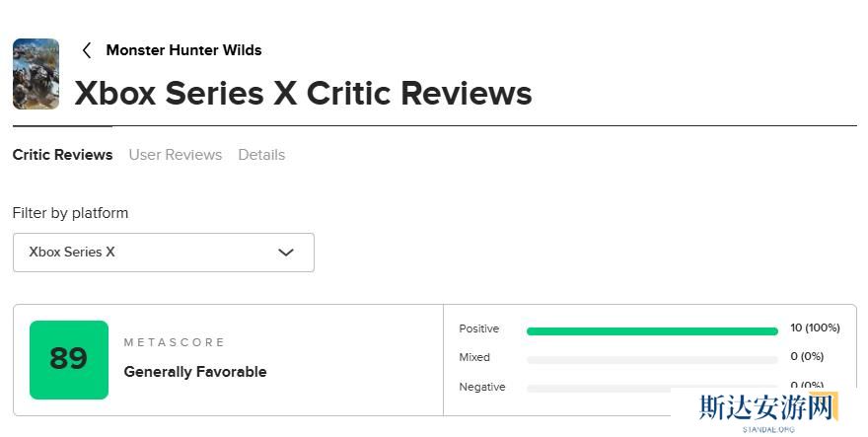Click the Generally Favorable rating text

(195, 372)
